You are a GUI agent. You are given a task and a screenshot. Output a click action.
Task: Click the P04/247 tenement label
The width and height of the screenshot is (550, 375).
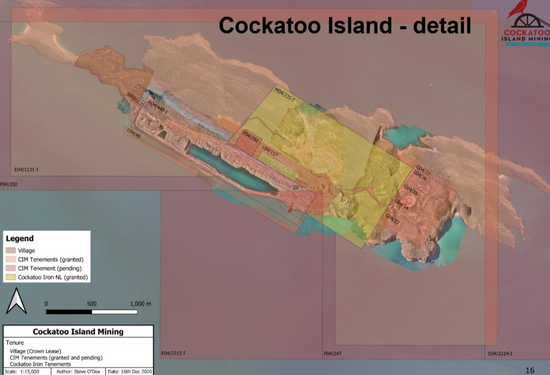tap(333, 354)
